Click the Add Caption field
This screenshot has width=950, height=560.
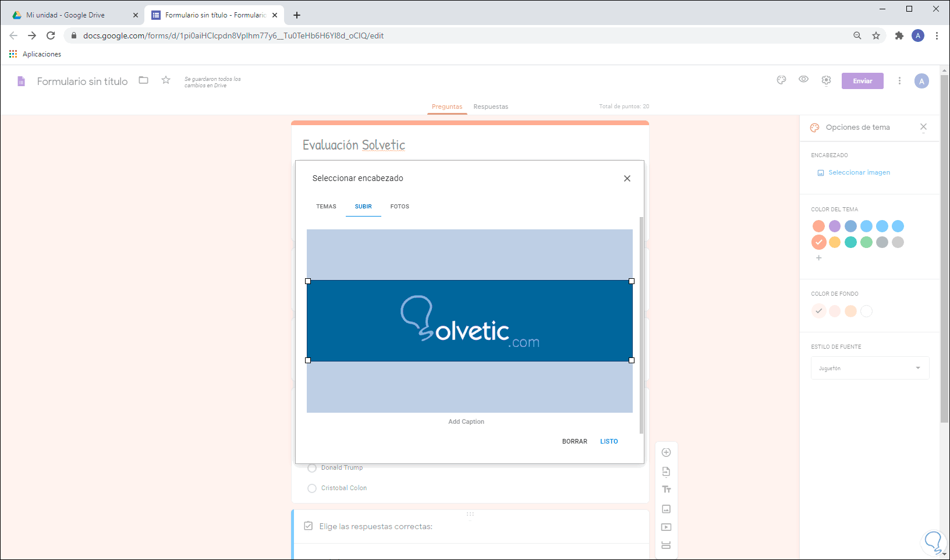pyautogui.click(x=466, y=421)
